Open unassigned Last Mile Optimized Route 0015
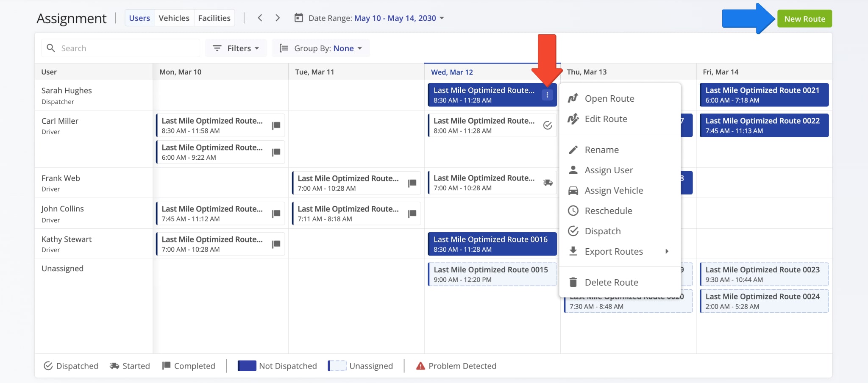 (x=492, y=275)
